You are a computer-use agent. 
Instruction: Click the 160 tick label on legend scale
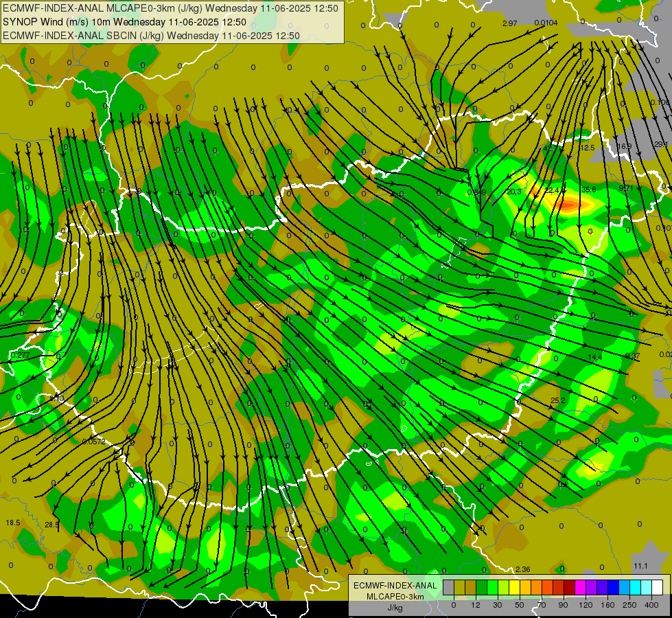coord(607,605)
